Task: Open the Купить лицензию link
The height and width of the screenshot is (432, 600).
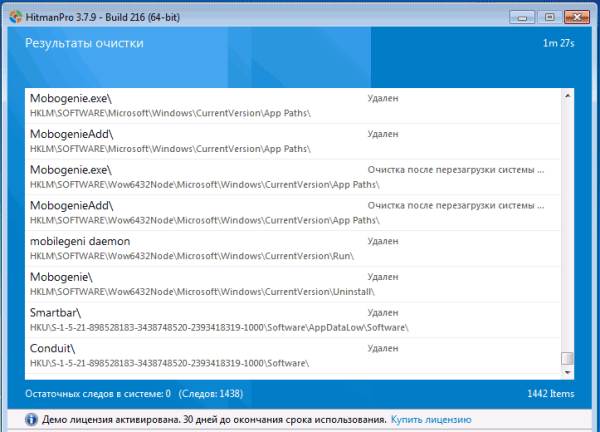Action: point(430,420)
